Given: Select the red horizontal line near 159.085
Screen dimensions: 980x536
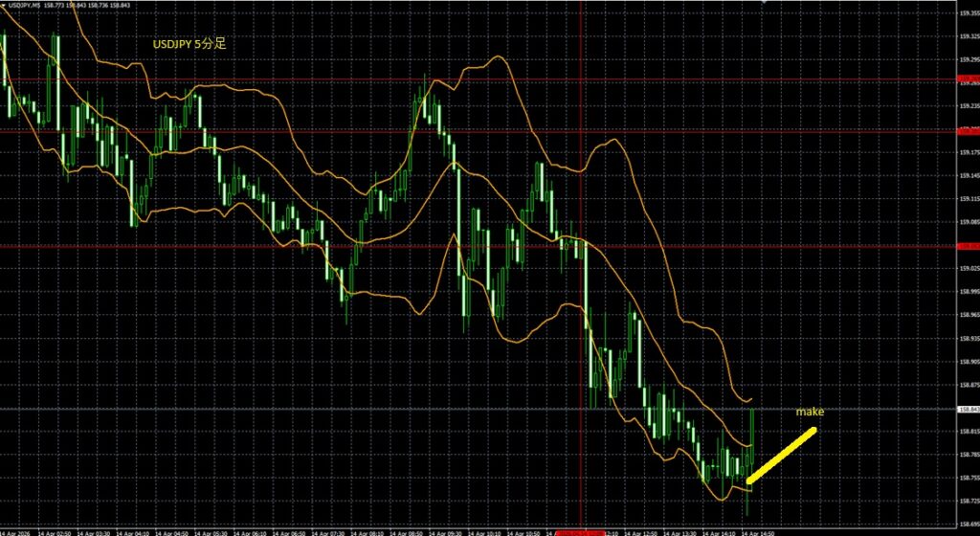Looking at the screenshot, I should coord(479,246).
